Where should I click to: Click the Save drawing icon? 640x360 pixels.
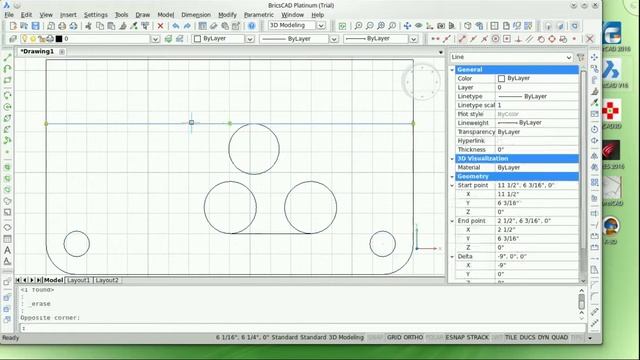36,26
